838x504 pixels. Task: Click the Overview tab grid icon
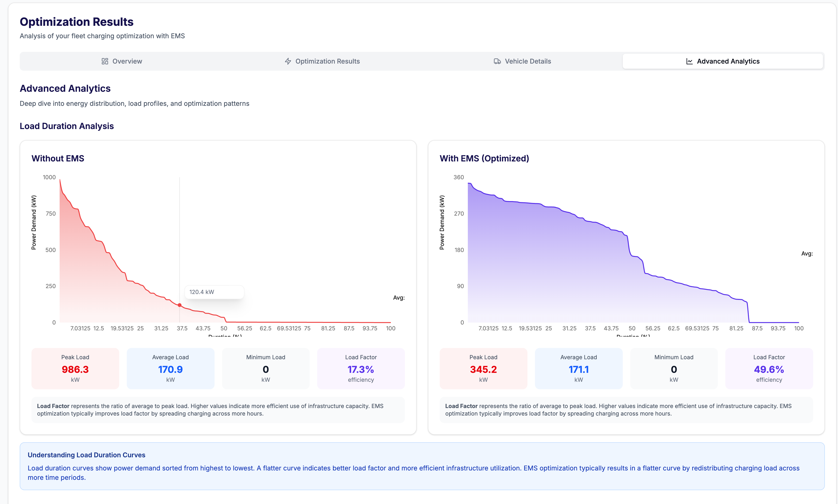tap(105, 61)
